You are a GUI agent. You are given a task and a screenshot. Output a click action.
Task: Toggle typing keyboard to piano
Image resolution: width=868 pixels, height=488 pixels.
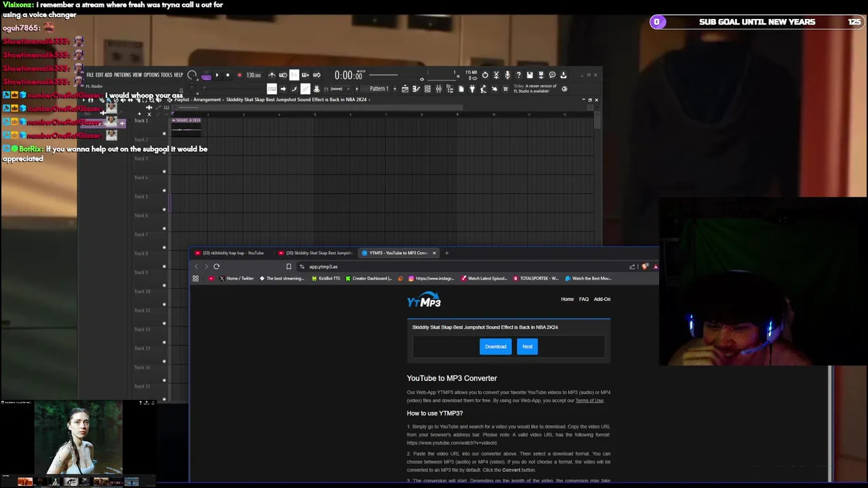point(272,89)
